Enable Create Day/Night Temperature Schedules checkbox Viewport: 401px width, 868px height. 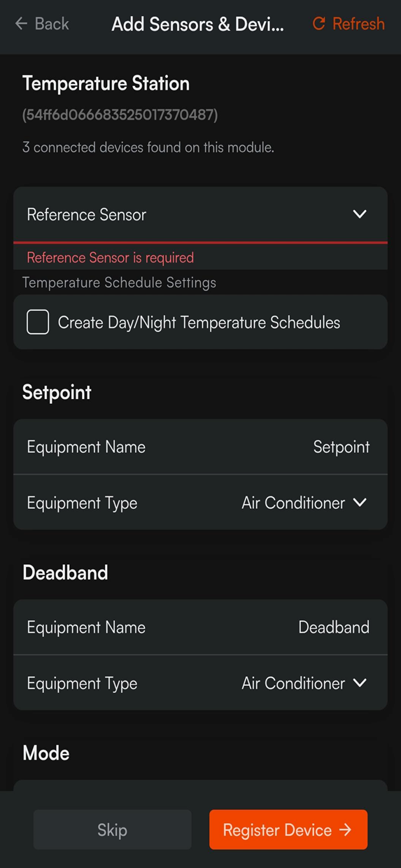point(38,323)
